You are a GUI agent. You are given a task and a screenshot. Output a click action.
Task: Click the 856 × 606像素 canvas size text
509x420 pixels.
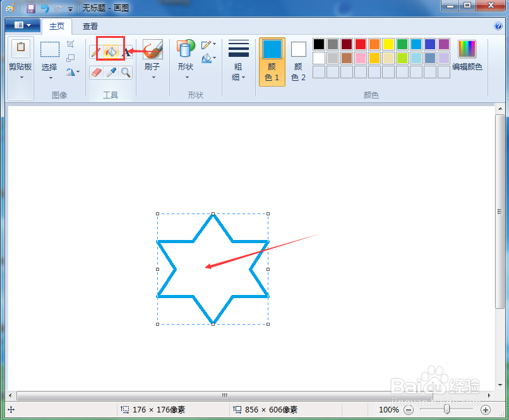pyautogui.click(x=272, y=410)
